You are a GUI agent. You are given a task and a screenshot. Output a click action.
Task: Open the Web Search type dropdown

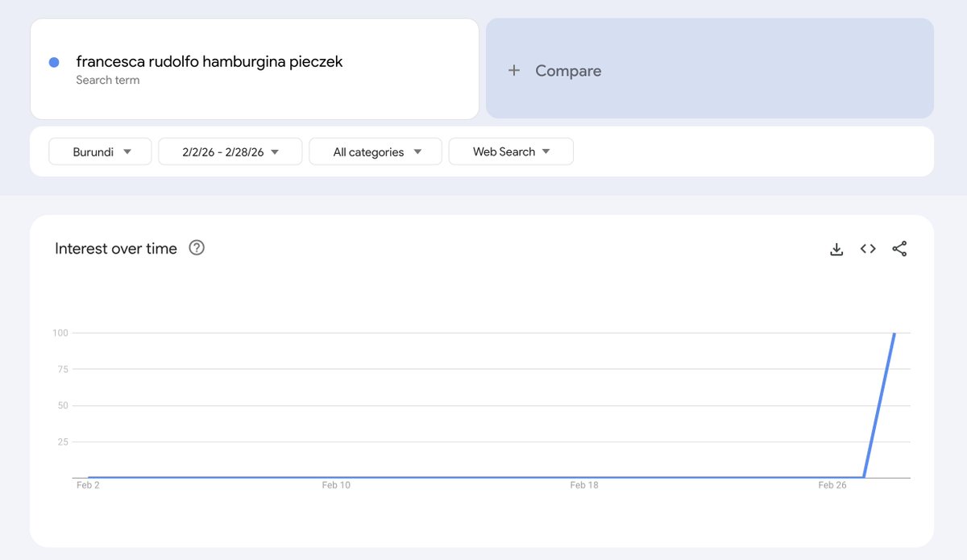tap(511, 151)
